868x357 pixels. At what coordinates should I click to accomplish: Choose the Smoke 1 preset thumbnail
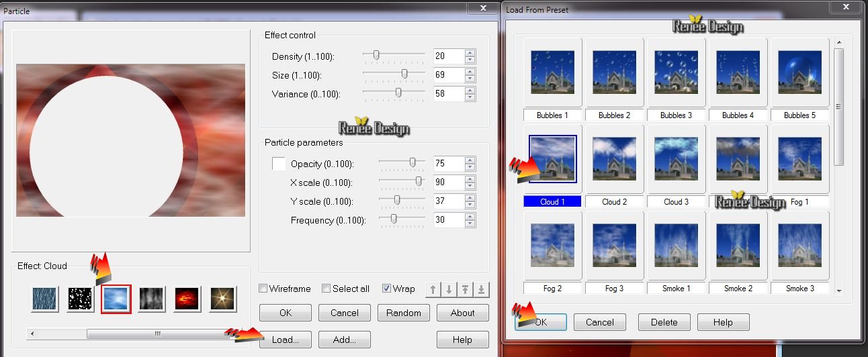(x=676, y=246)
